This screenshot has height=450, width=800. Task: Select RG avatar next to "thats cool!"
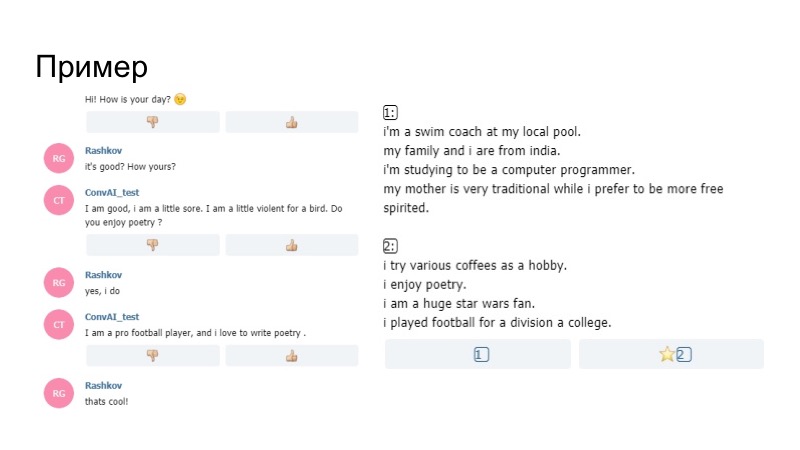(59, 393)
